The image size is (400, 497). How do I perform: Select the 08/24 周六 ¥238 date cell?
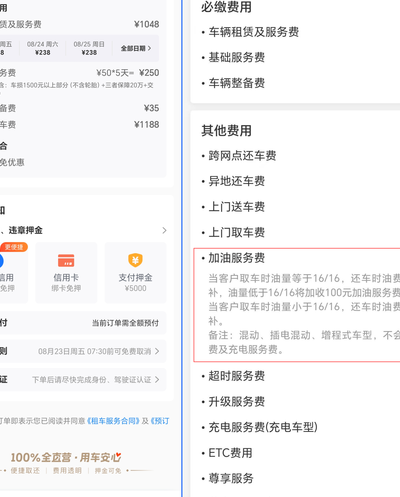(x=43, y=48)
